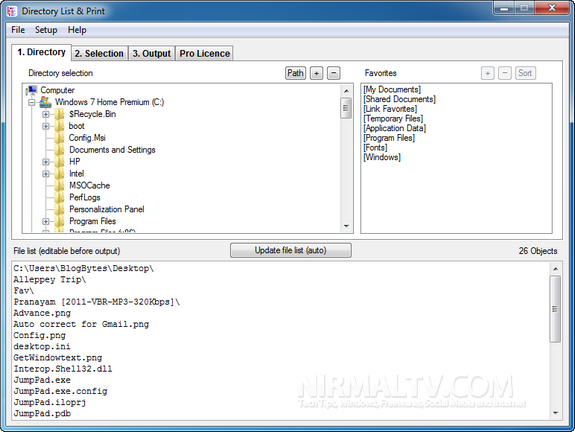Viewport: 575px width, 432px height.
Task: Click the Path button
Action: (x=295, y=73)
